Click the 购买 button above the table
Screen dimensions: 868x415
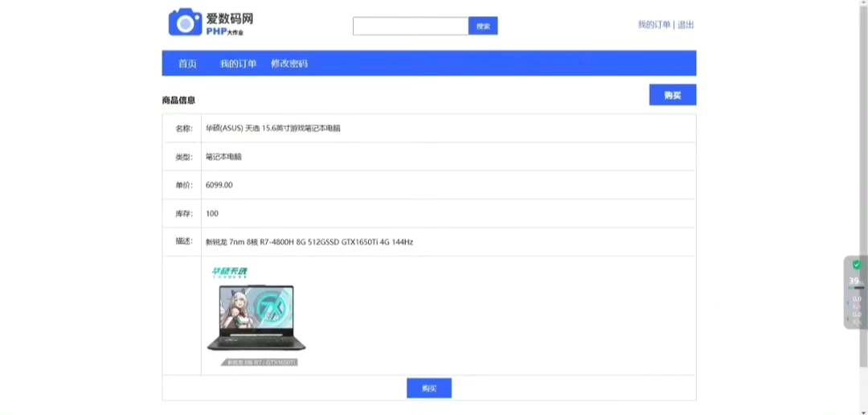[673, 95]
